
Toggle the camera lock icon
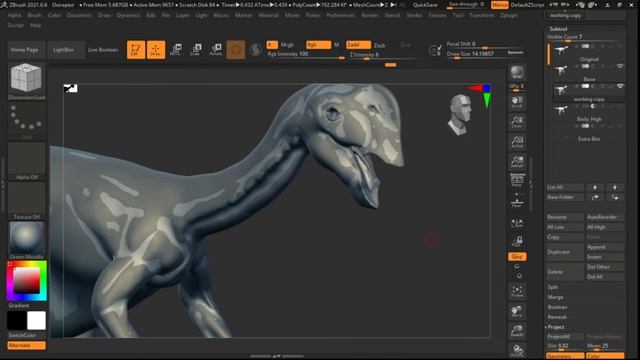coord(517,241)
